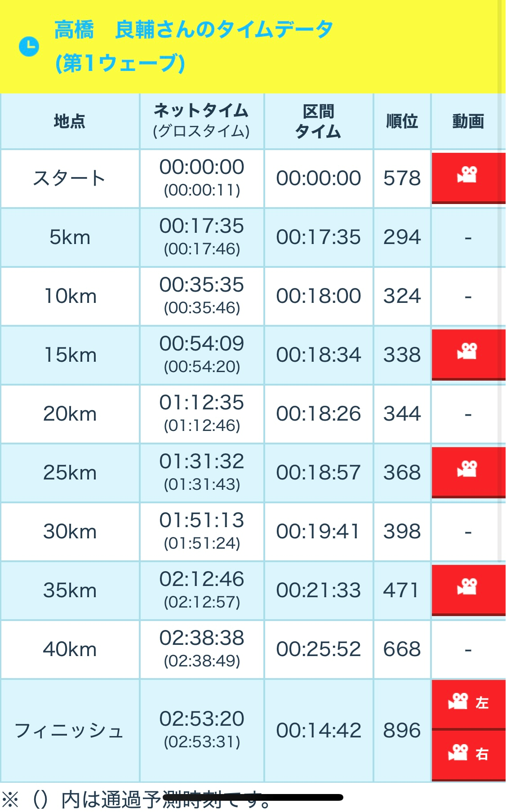Play the 35km checkpoint video
506x812 pixels.
pos(468,590)
